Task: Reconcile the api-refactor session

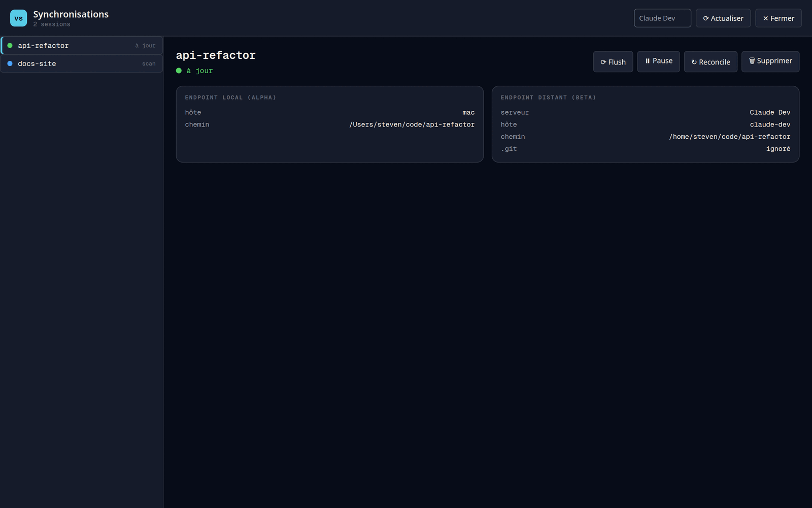Action: (710, 62)
